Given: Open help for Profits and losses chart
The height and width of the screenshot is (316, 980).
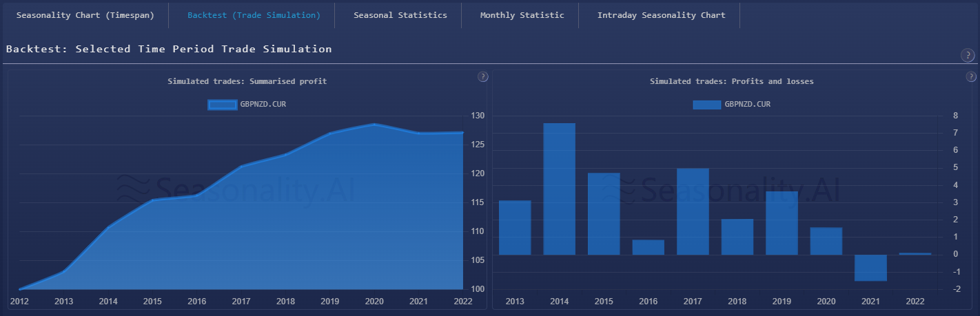Looking at the screenshot, I should (x=971, y=76).
